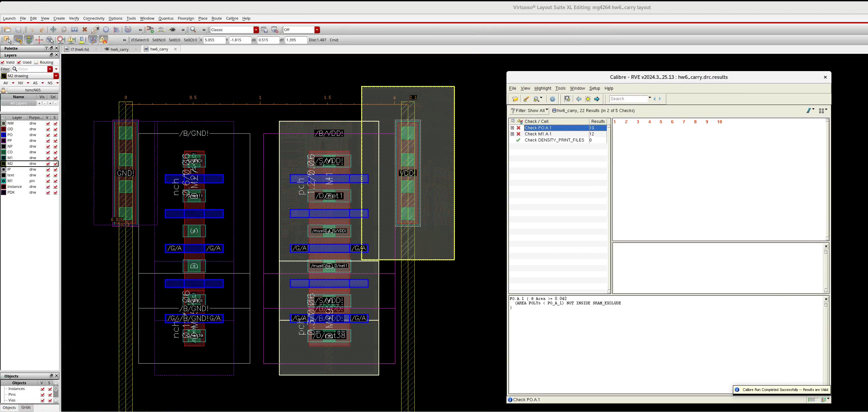Click the Delete (red X) toolbar icon
Screen dimensions: 868x412
(85, 30)
